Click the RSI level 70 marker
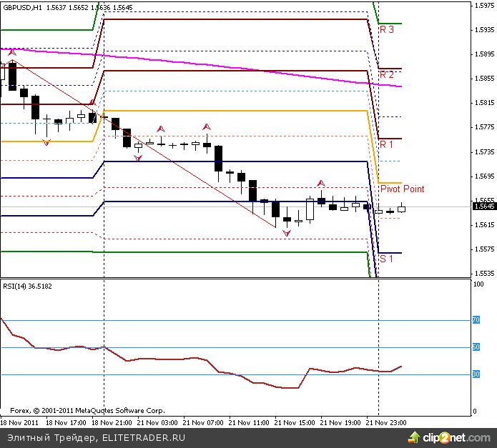The image size is (497, 448). [x=476, y=320]
